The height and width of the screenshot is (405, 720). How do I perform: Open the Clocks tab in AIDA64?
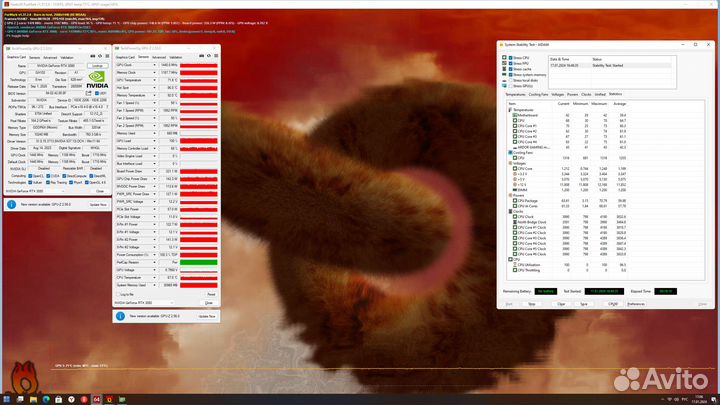[x=586, y=94]
